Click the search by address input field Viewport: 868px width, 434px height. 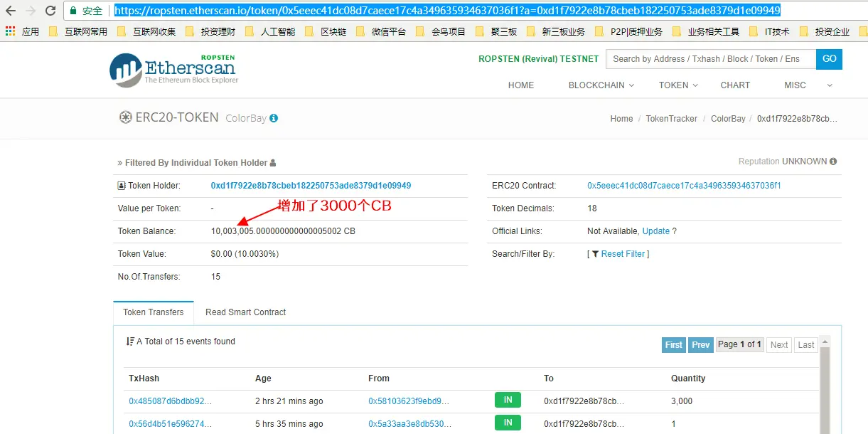(711, 59)
